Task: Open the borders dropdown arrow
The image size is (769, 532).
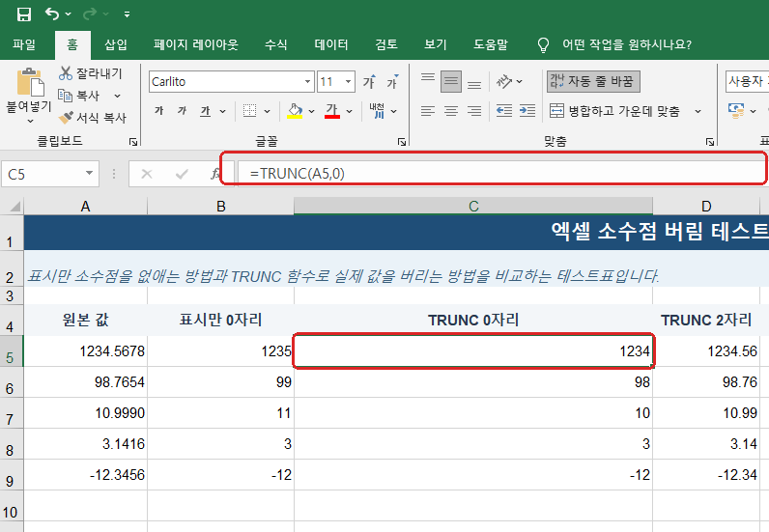Action: [x=267, y=111]
